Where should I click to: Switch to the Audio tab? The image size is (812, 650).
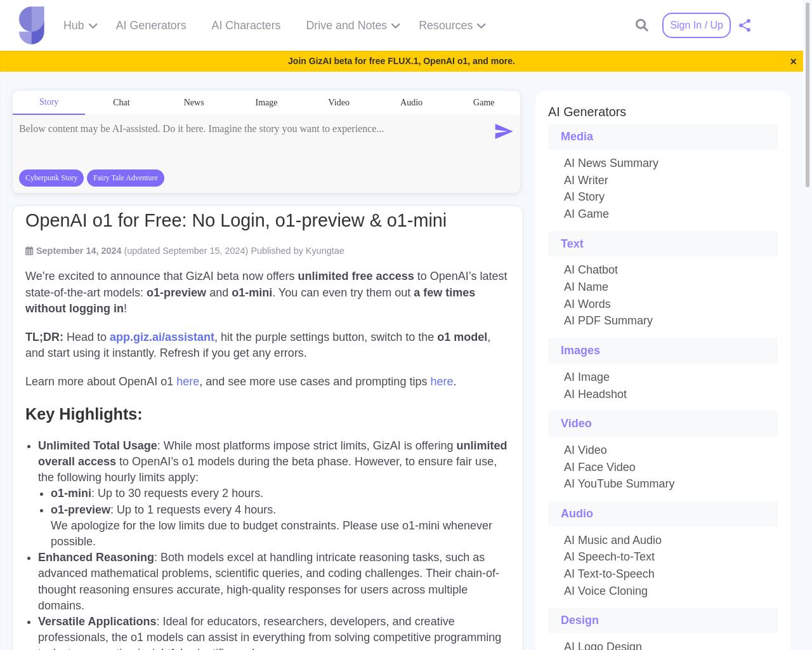pyautogui.click(x=411, y=102)
